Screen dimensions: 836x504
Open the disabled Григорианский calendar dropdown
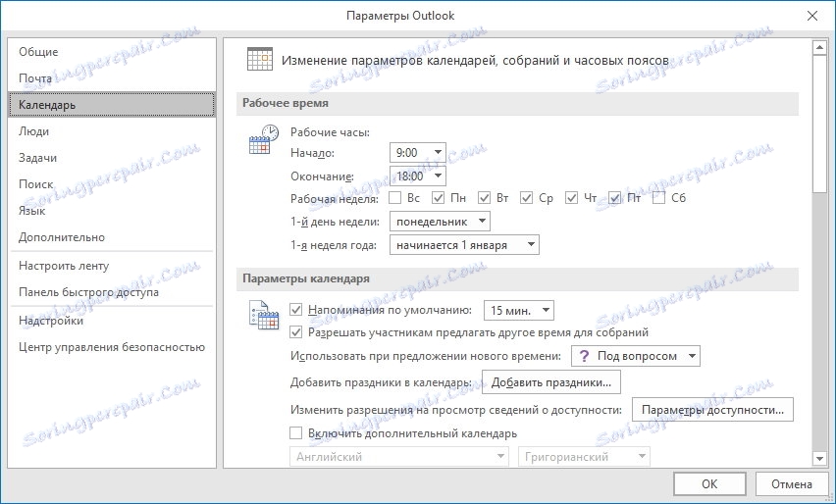[x=584, y=457]
